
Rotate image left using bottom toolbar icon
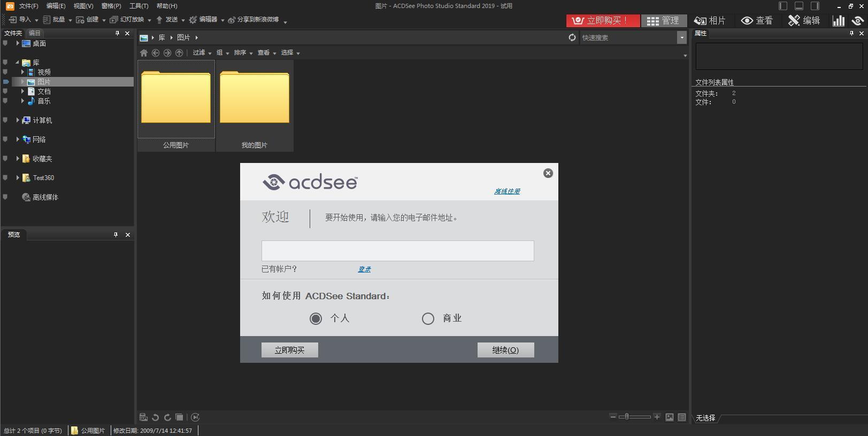156,417
